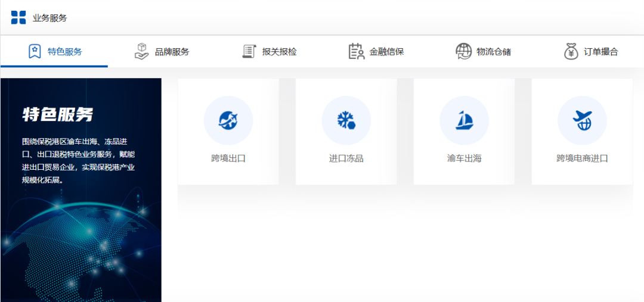This screenshot has width=644, height=302.
Task: Switch to the 特色服务 tab
Action: (54, 52)
